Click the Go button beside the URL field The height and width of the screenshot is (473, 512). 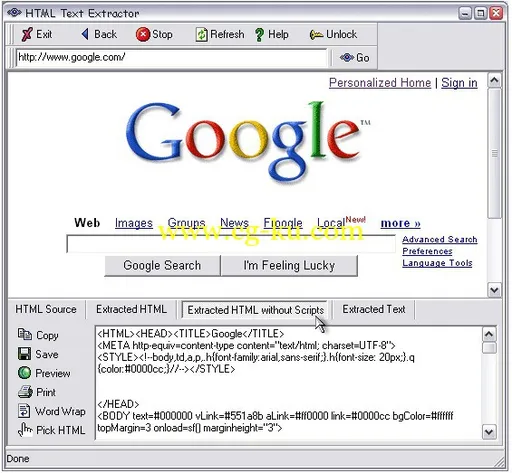(x=354, y=58)
